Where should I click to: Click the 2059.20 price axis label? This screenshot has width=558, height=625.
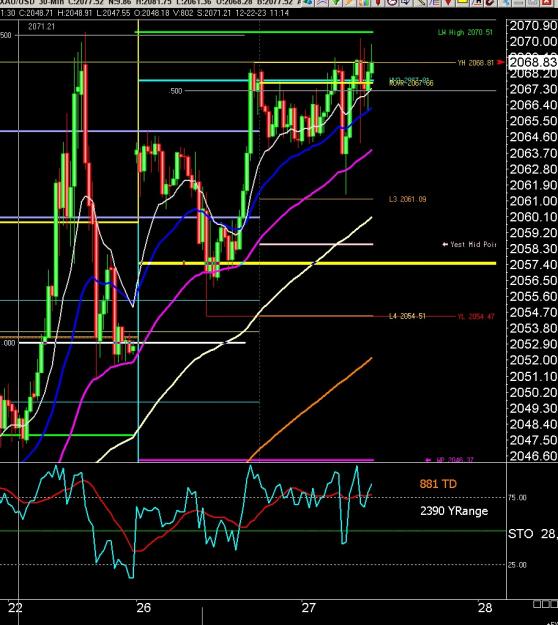(533, 233)
